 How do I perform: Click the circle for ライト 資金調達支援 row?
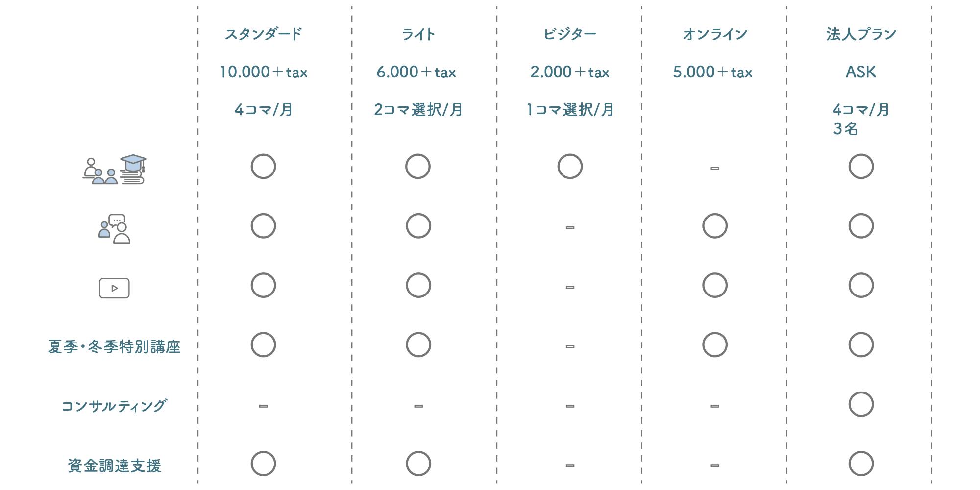tap(418, 464)
